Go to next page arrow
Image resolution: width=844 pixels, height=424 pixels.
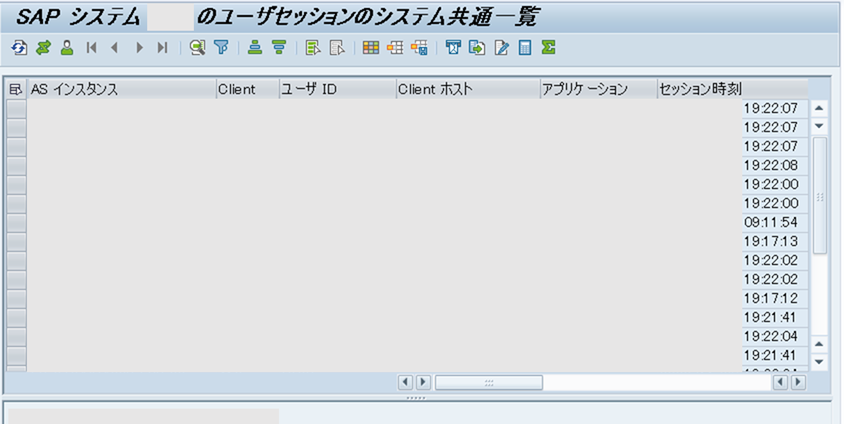coord(139,48)
